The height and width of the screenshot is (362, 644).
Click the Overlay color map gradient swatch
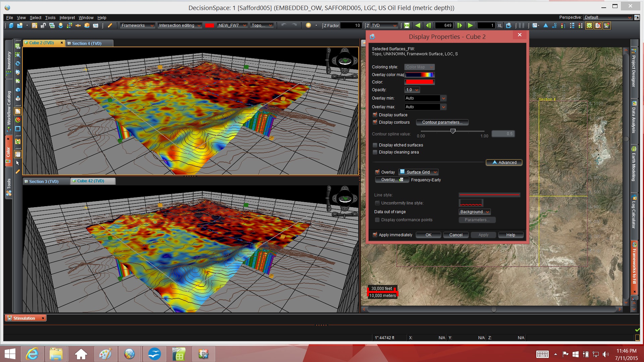click(x=420, y=75)
